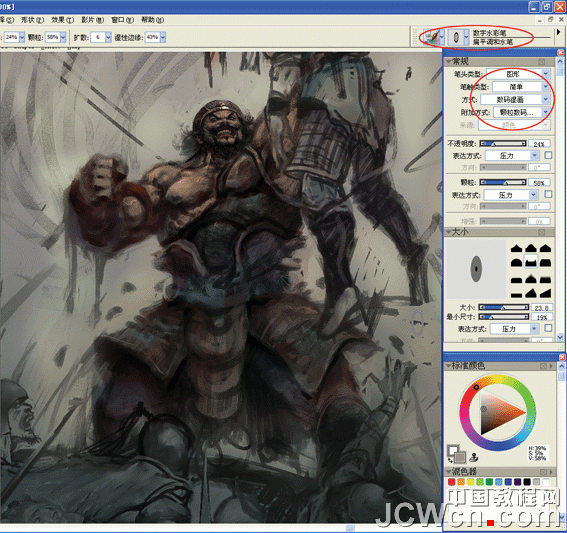The width and height of the screenshot is (567, 533).
Task: Open 表达方式 dropdown under 不透明度
Action: click(x=512, y=156)
